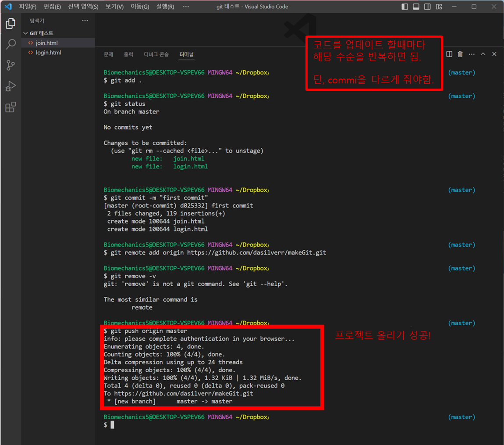Click the 'No commits yet' line

coord(128,127)
